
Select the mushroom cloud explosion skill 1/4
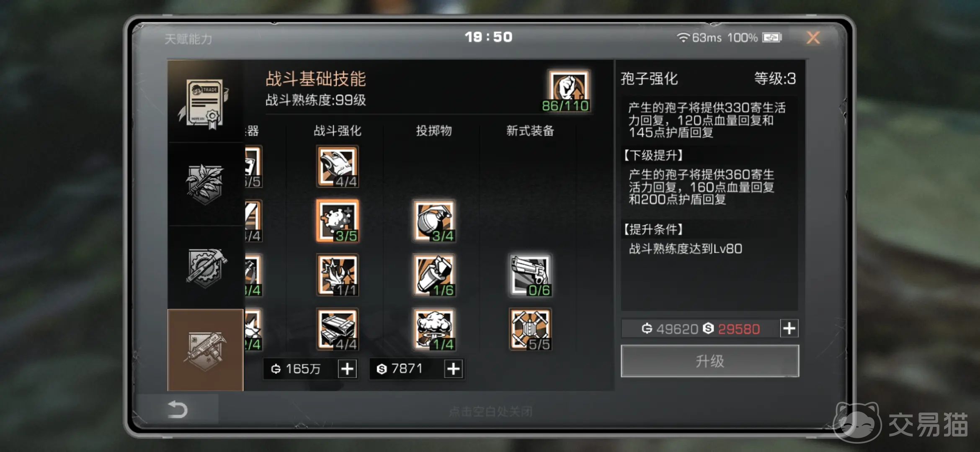click(434, 330)
